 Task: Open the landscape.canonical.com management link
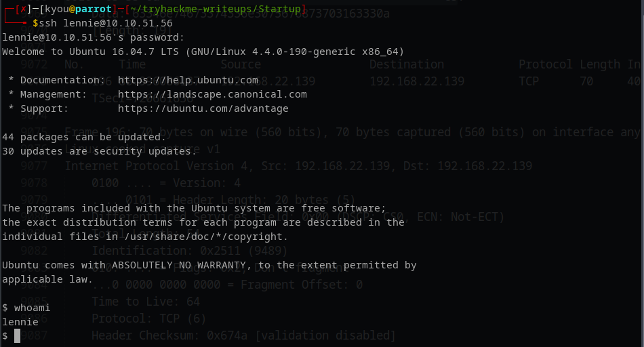[x=212, y=94]
